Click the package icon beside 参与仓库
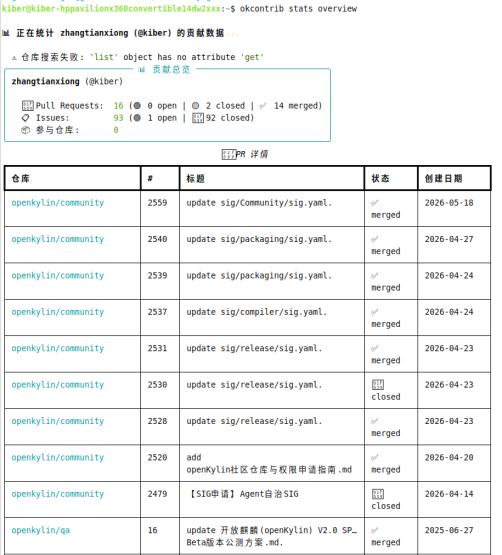This screenshot has width=502, height=555. tap(25, 130)
